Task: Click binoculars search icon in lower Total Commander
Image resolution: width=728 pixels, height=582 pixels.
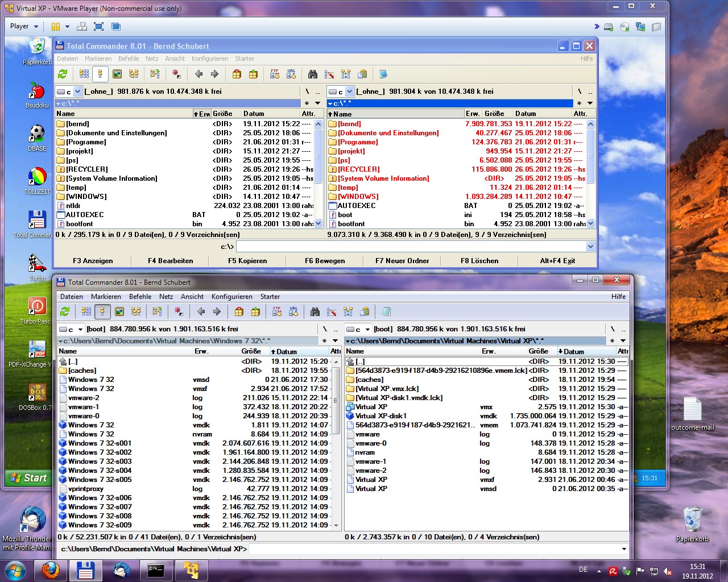Action: point(315,311)
